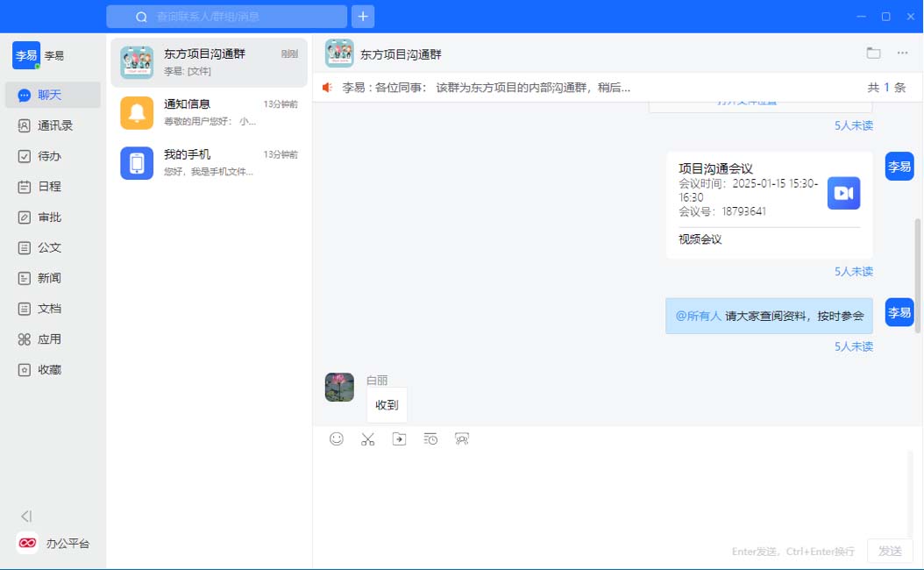
Task: Open chat history with clock icon
Action: (x=430, y=439)
